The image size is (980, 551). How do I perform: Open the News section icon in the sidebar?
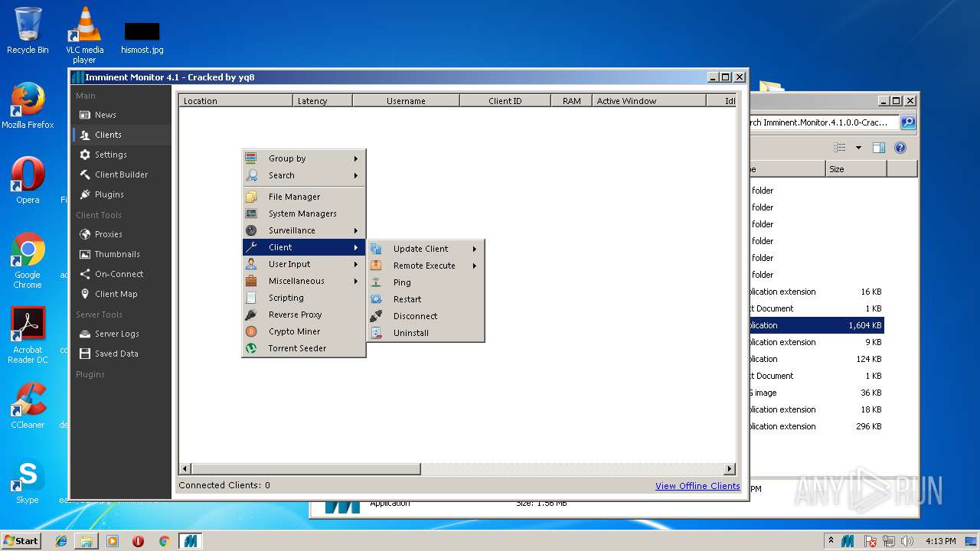tap(85, 115)
